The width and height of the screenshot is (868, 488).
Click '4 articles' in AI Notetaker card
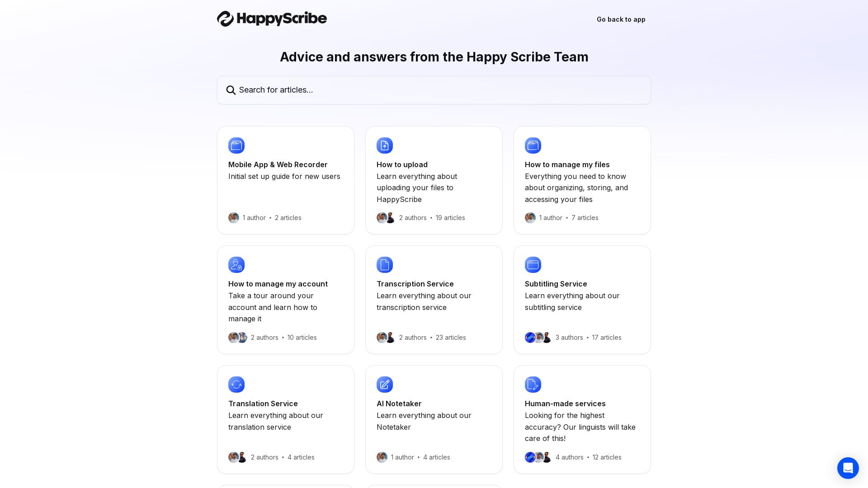click(x=437, y=457)
